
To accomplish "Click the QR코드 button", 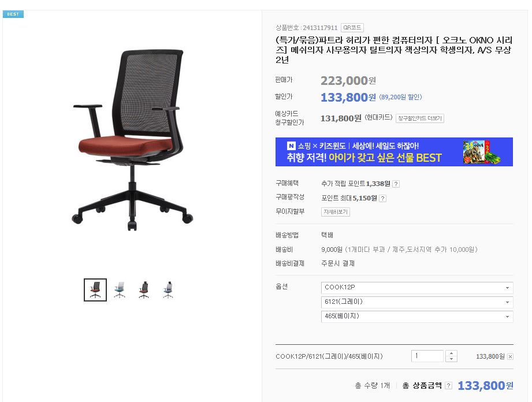I will (352, 28).
